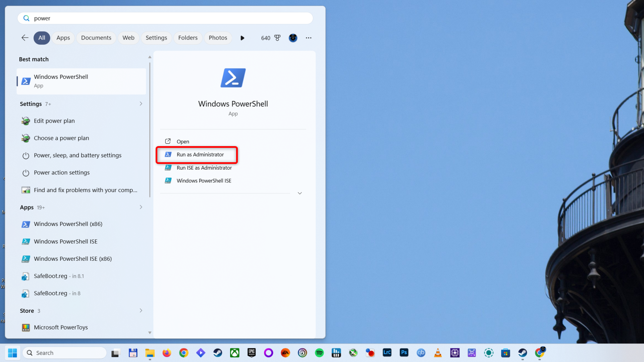Viewport: 644px width, 362px height.
Task: Open Spotify from the taskbar
Action: coord(319,353)
